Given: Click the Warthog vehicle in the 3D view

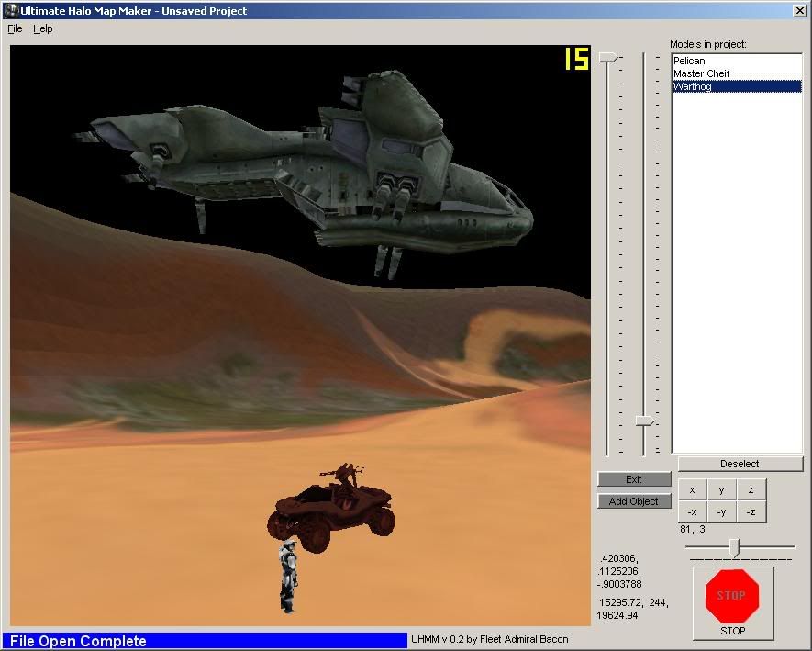Looking at the screenshot, I should 331,509.
